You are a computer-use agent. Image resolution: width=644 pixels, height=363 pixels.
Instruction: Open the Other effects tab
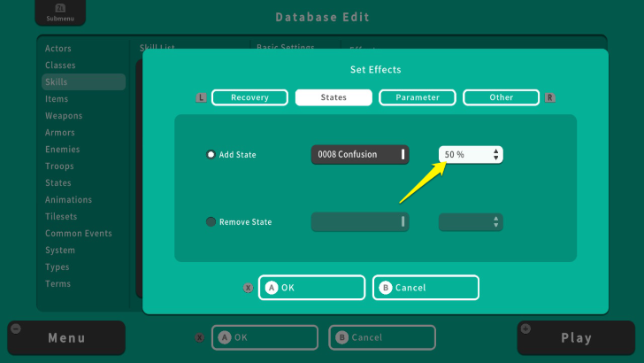(x=501, y=97)
